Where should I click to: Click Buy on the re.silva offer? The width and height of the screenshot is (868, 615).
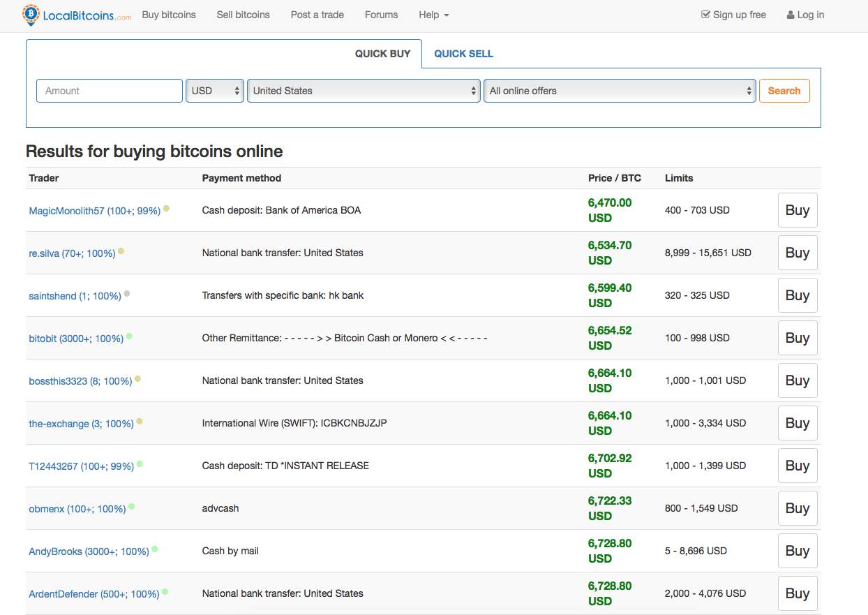(x=798, y=253)
